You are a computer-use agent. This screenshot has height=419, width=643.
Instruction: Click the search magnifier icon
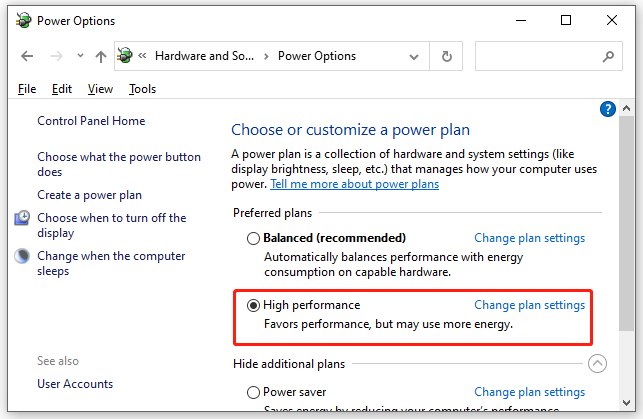609,56
